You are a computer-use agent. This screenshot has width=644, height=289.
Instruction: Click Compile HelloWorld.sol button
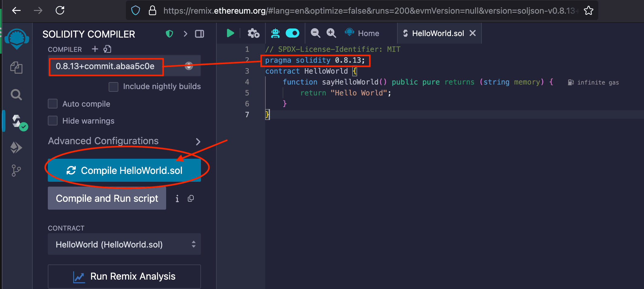coord(124,170)
